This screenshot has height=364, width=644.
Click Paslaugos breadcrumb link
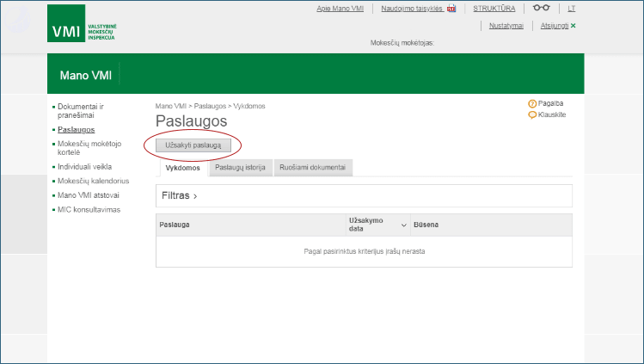(x=210, y=106)
